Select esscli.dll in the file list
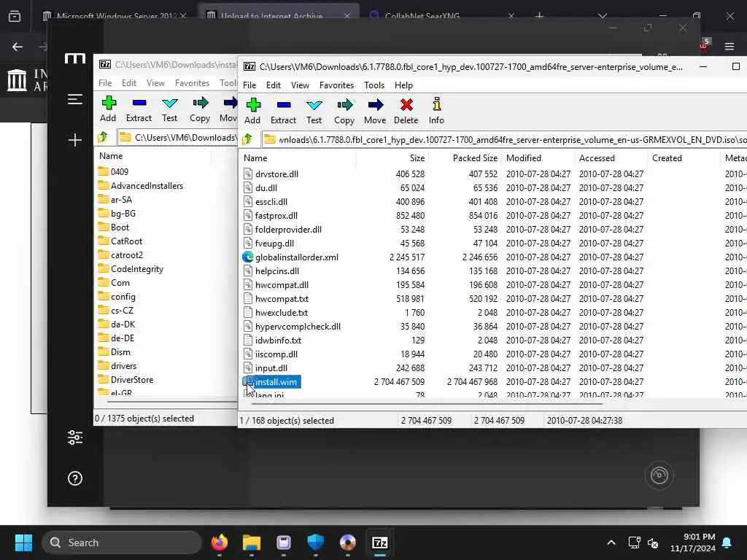Image resolution: width=747 pixels, height=560 pixels. coord(271,201)
